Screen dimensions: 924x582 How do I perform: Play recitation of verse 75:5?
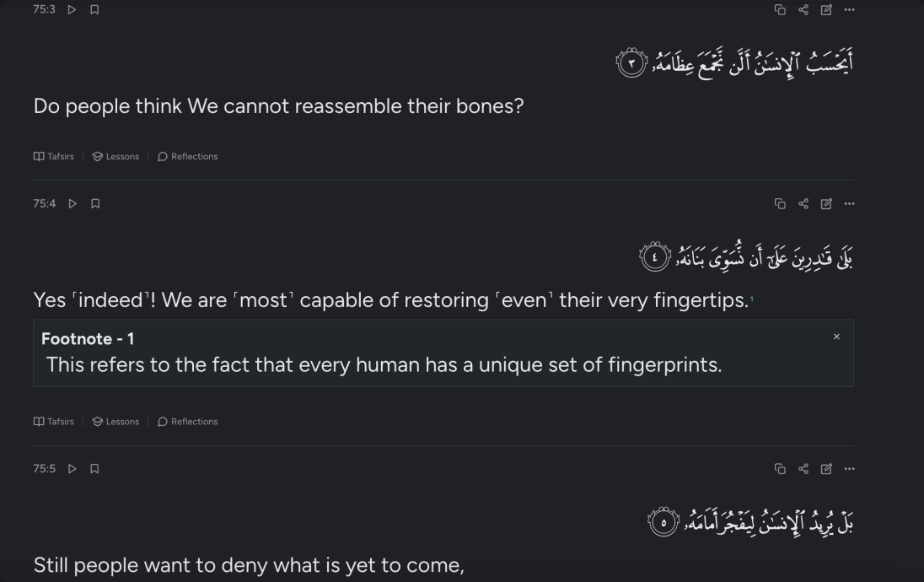pyautogui.click(x=72, y=469)
